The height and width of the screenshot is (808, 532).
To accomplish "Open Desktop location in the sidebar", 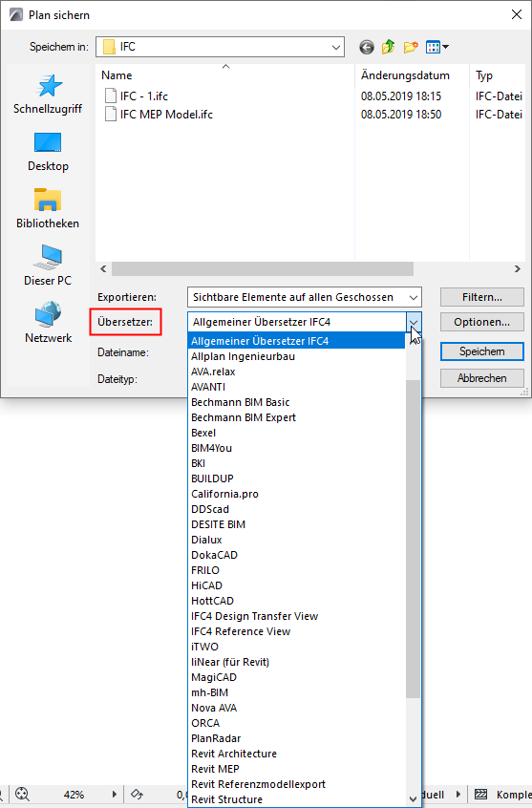I will (x=48, y=152).
